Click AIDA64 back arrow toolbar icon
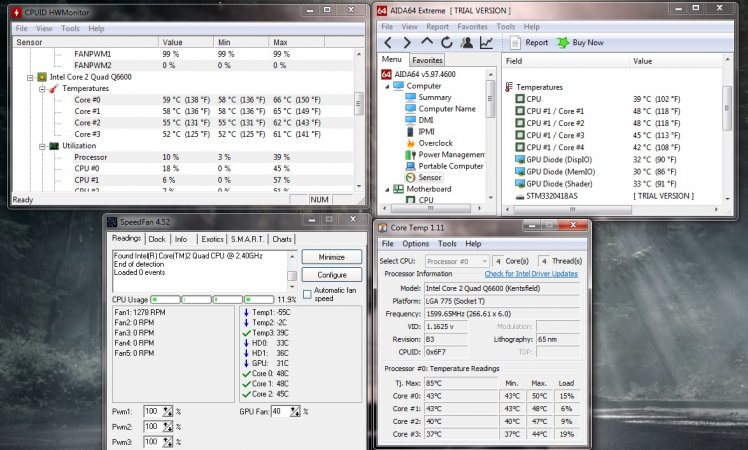This screenshot has height=450, width=748. click(388, 43)
